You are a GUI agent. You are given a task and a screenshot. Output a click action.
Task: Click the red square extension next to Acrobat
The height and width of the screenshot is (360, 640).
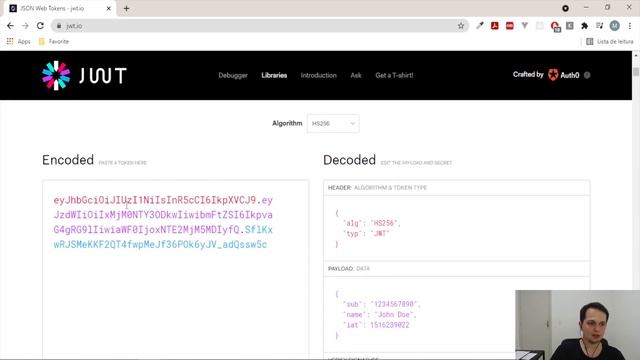point(510,26)
